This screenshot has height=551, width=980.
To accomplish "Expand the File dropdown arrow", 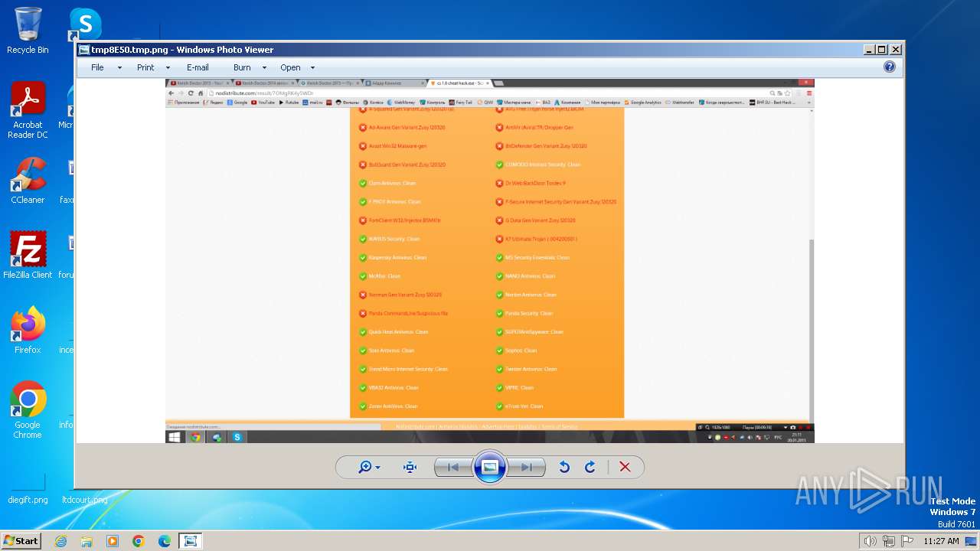I will [119, 68].
